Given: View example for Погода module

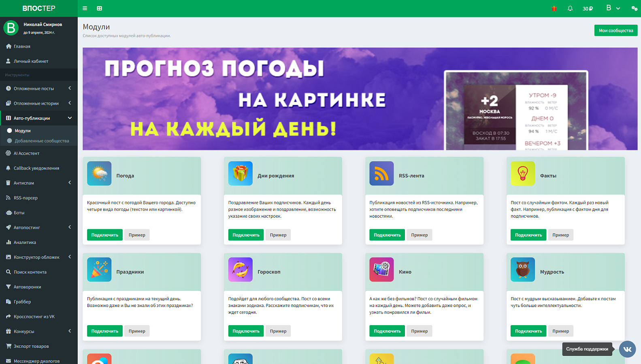Looking at the screenshot, I should [137, 235].
